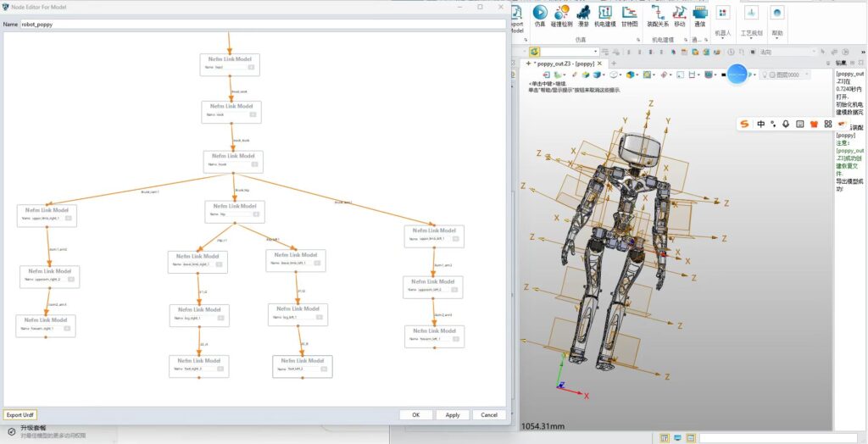
Task: Select the 移动 move tool
Action: point(680,14)
